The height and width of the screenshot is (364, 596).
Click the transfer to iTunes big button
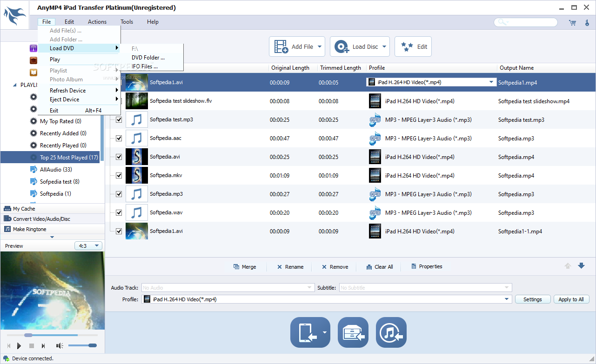pyautogui.click(x=391, y=332)
